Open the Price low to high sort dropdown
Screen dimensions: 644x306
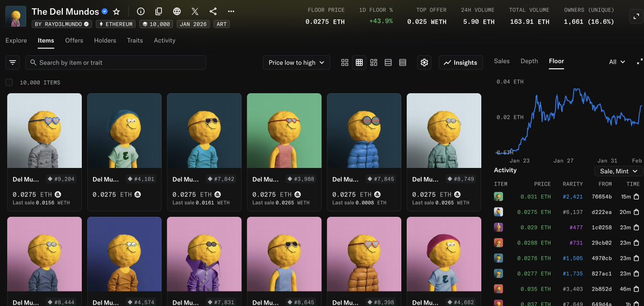point(296,62)
